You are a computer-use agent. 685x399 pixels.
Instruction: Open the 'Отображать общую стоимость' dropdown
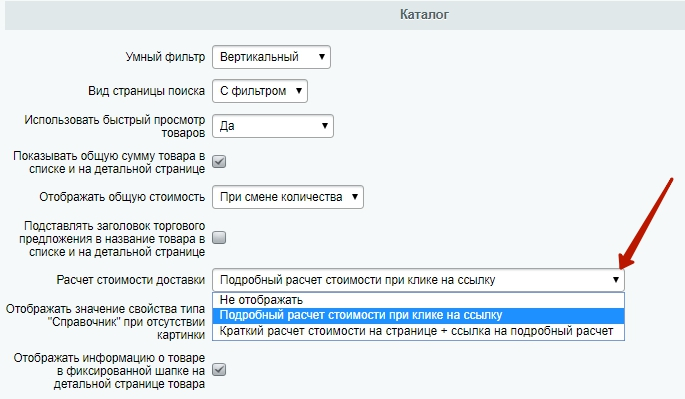coord(288,197)
